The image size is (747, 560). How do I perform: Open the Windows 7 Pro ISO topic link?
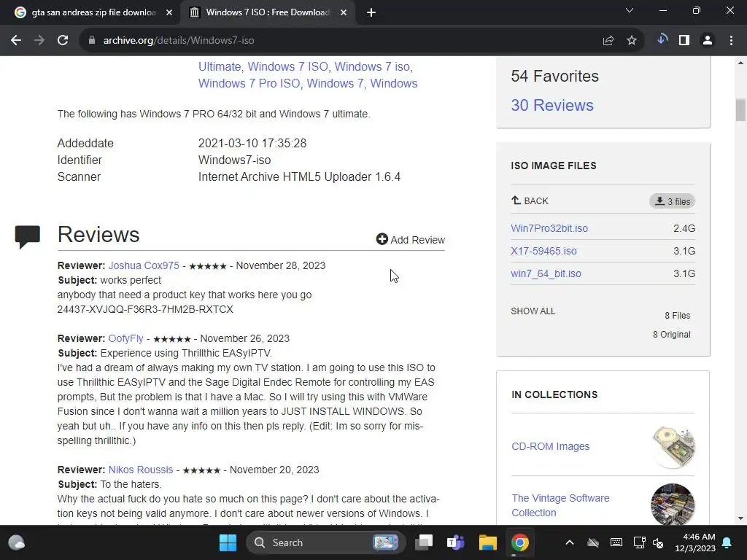tap(249, 83)
